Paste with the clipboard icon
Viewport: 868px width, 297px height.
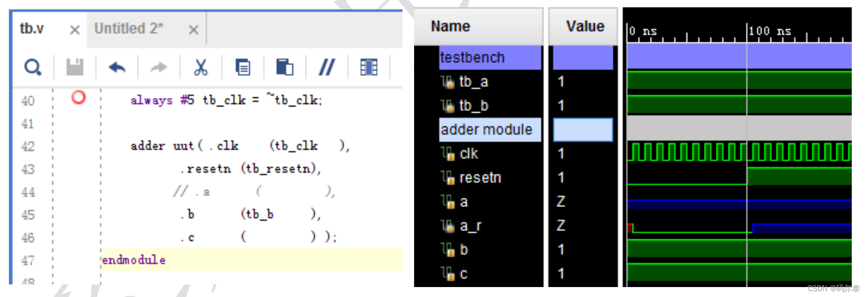coord(285,67)
